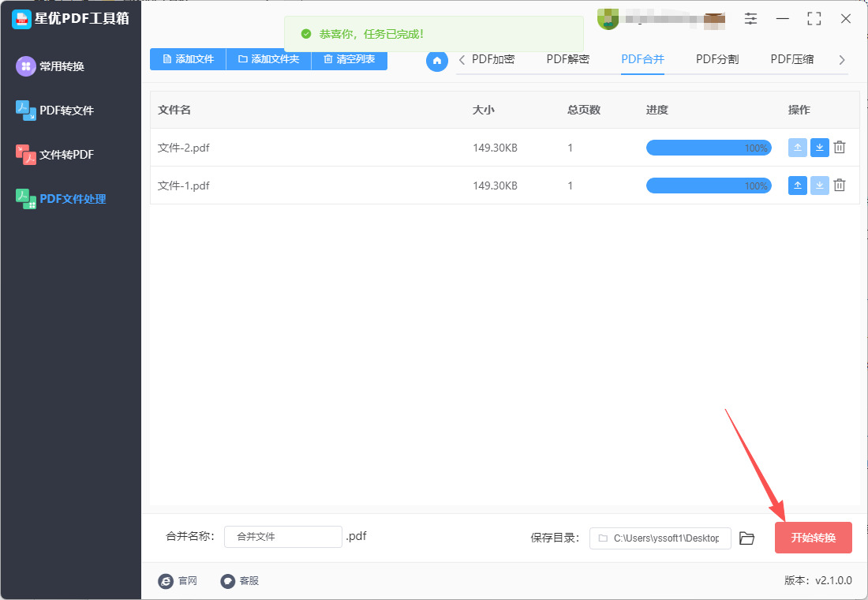The width and height of the screenshot is (868, 600).
Task: Open 客服 customer service link
Action: pyautogui.click(x=240, y=580)
